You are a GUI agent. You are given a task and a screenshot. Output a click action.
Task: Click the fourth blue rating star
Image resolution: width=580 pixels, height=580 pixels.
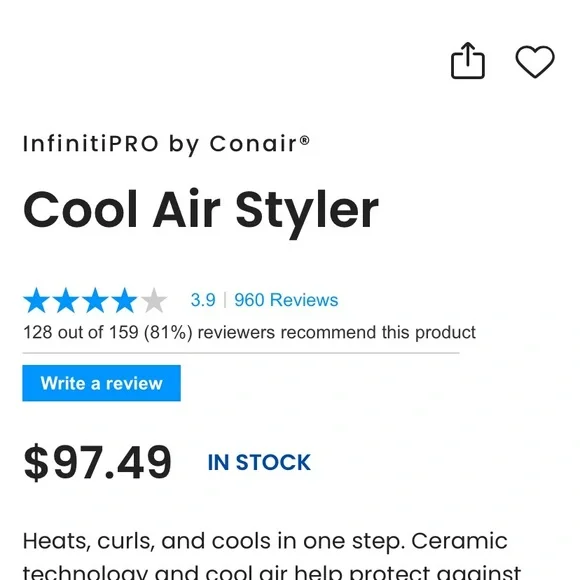(124, 300)
